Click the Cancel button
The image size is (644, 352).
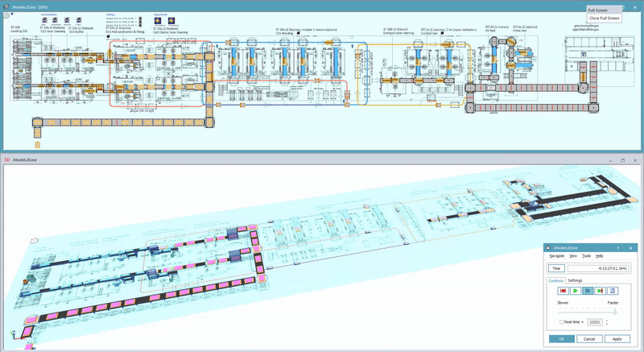click(588, 339)
